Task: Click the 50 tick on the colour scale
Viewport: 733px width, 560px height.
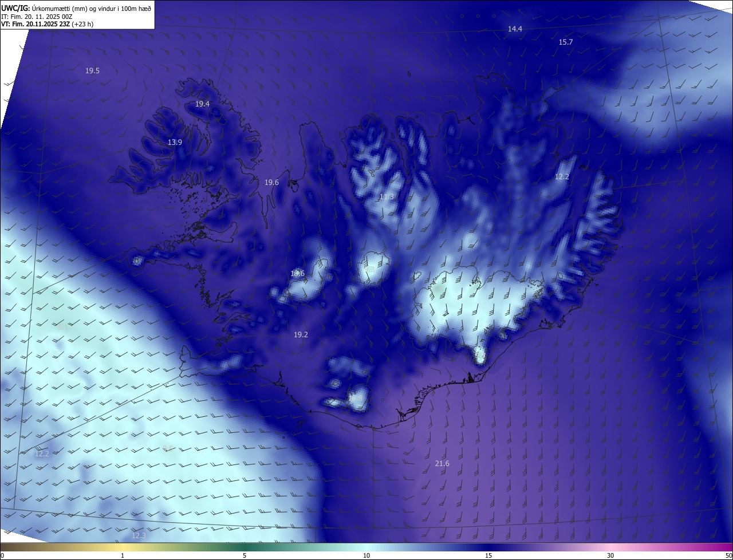Action: click(728, 556)
